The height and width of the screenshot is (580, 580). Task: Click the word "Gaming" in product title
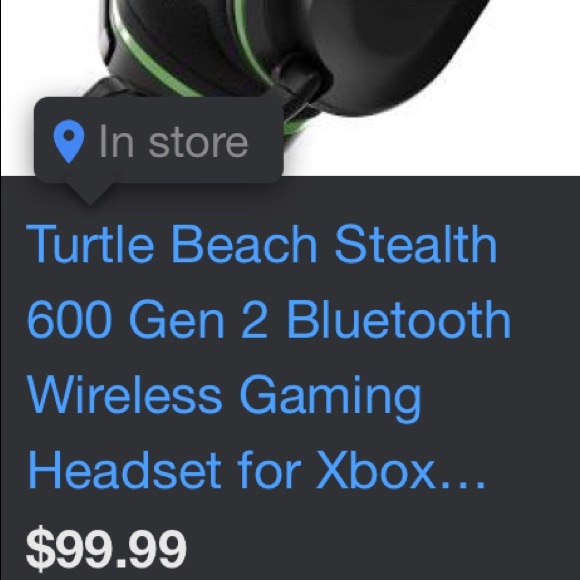tap(331, 399)
